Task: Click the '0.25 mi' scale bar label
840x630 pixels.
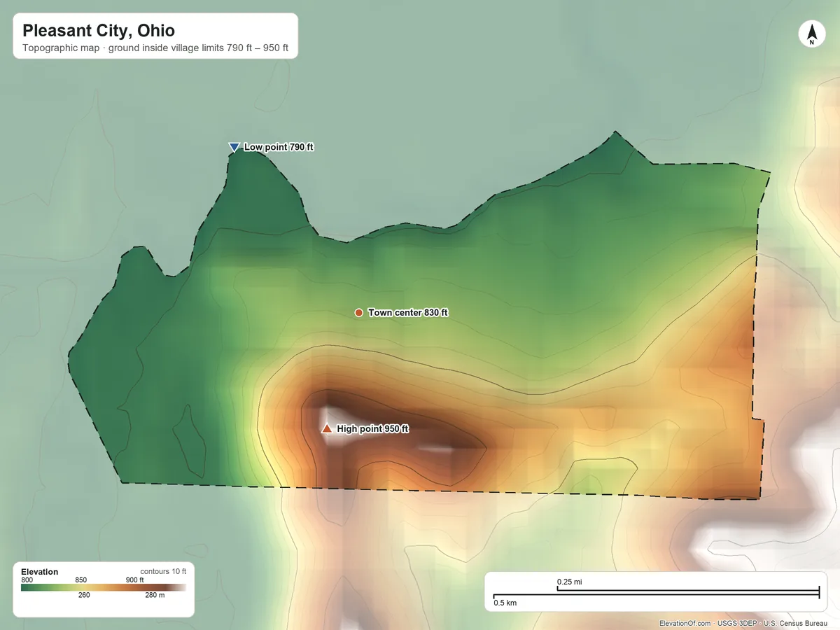Action: (x=569, y=582)
